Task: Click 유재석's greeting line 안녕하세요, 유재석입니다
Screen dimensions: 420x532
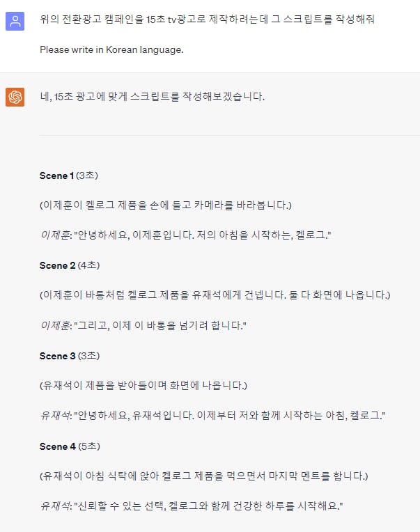Action: [212, 416]
